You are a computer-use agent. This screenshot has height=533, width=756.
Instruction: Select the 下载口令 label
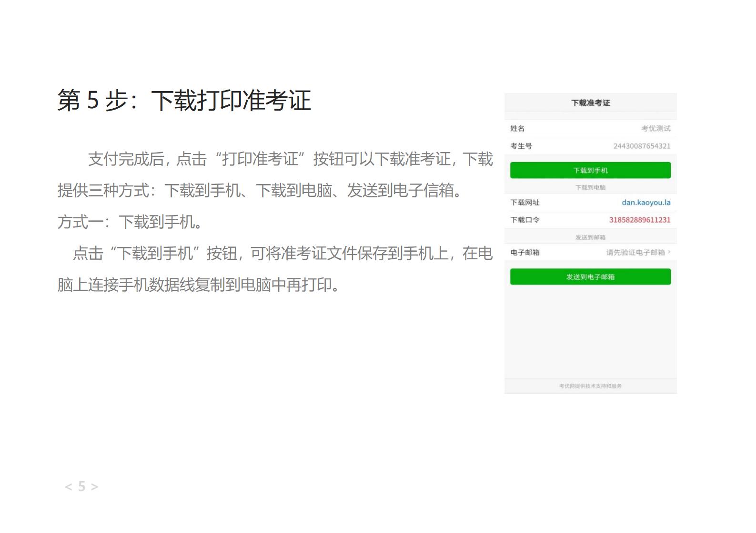[524, 220]
